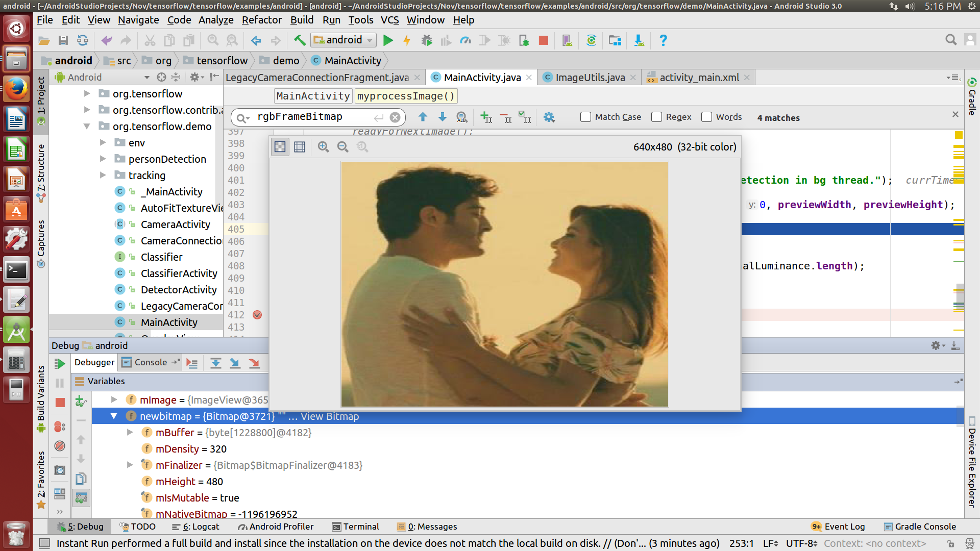Viewport: 980px width, 551px height.
Task: Resume program execution in the debugger
Action: tap(60, 363)
